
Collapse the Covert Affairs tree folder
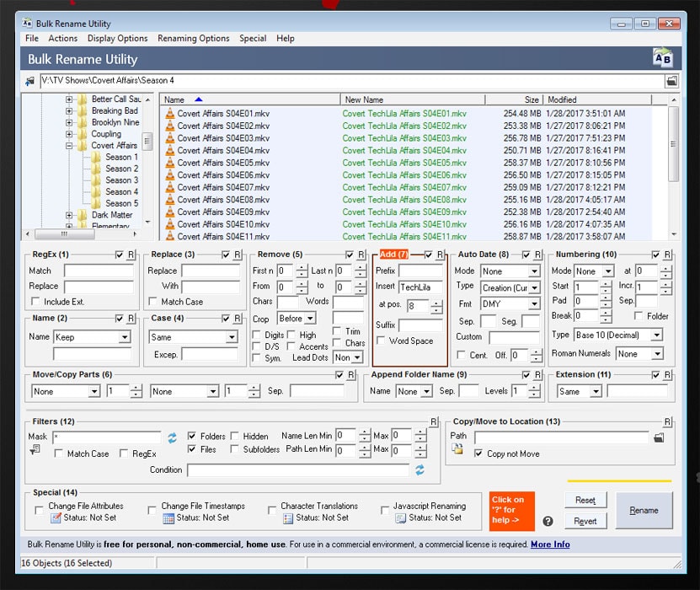coord(70,146)
